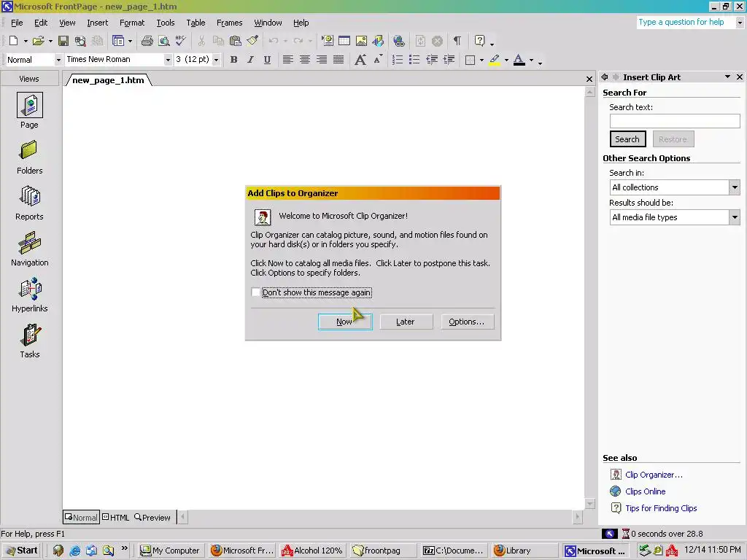The width and height of the screenshot is (747, 560).
Task: Click the Bulleted list icon
Action: tap(414, 60)
